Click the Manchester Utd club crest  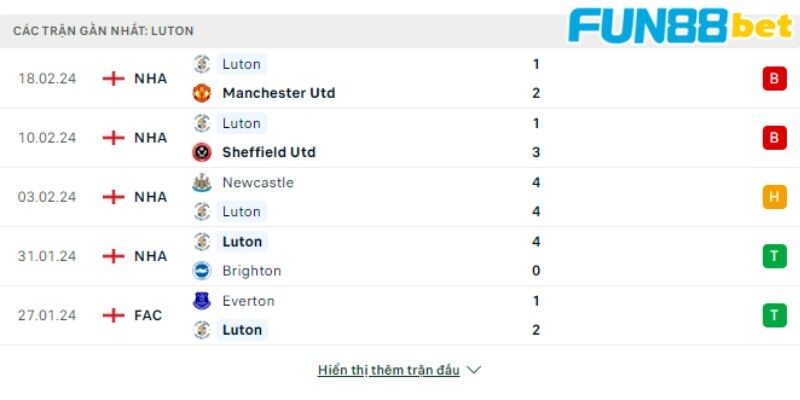coord(202,93)
